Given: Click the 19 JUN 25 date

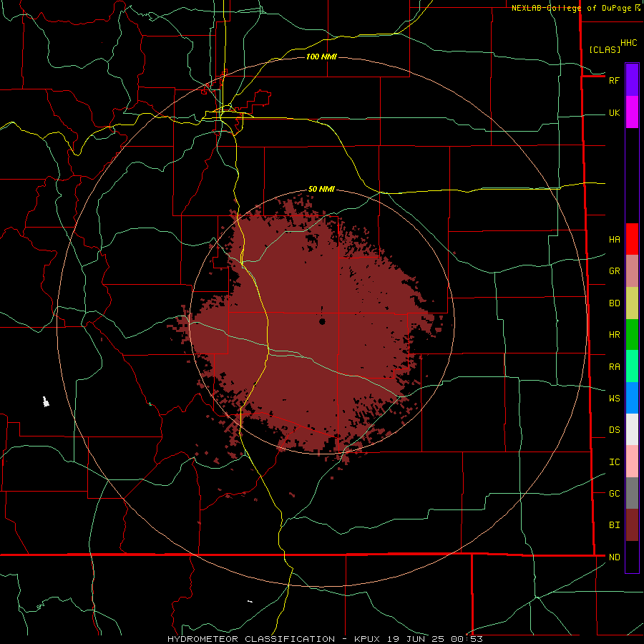Looking at the screenshot, I should [x=416, y=639].
